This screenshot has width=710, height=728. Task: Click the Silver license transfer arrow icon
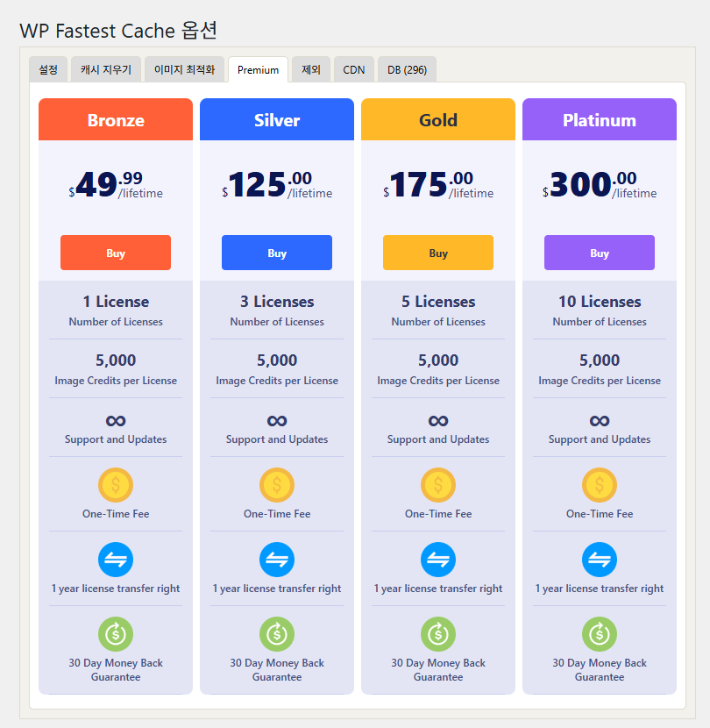pyautogui.click(x=277, y=560)
